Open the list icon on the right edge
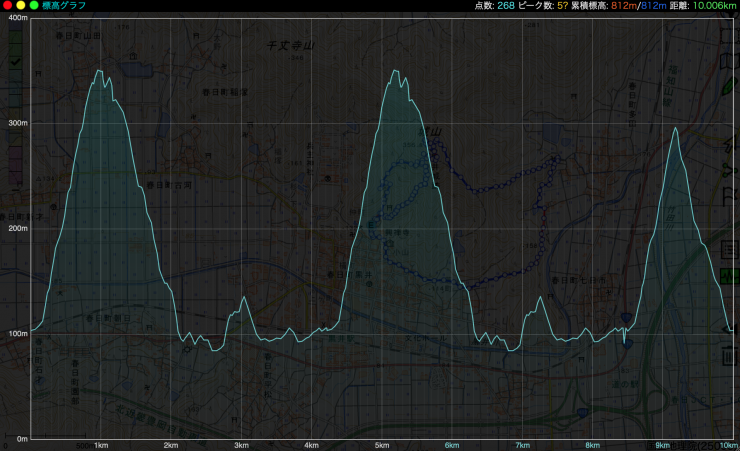 pyautogui.click(x=731, y=249)
